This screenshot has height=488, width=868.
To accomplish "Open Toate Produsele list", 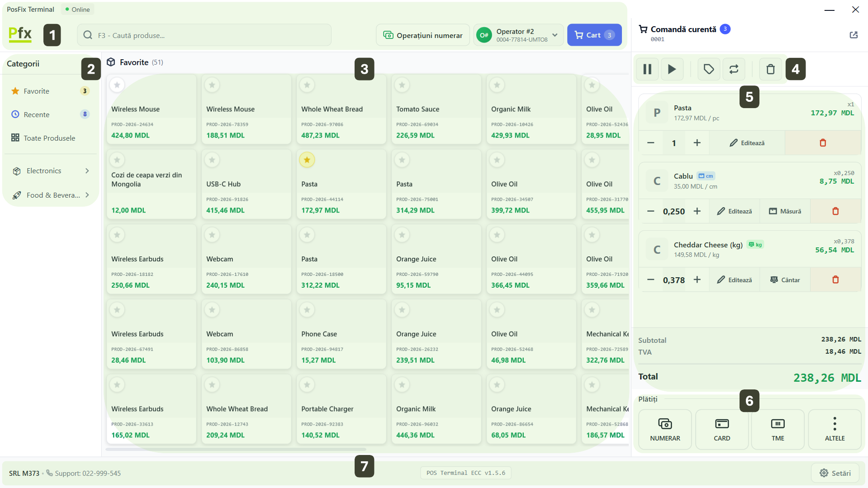I will point(49,138).
